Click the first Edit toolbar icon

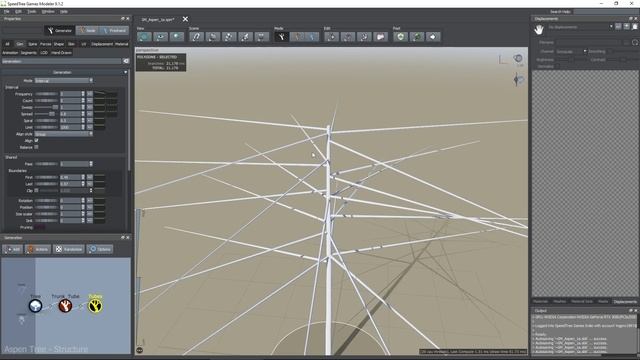click(x=331, y=37)
